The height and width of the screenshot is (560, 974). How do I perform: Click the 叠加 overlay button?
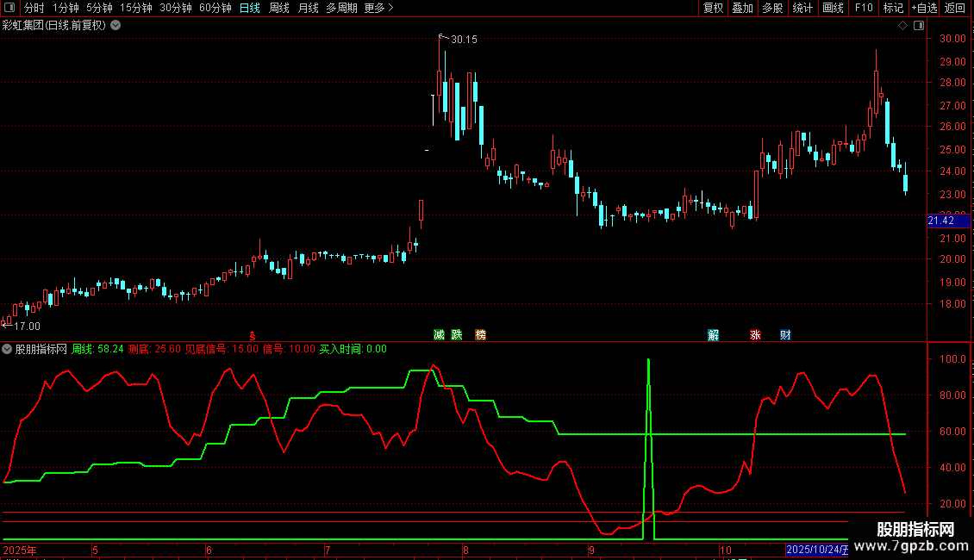point(742,8)
